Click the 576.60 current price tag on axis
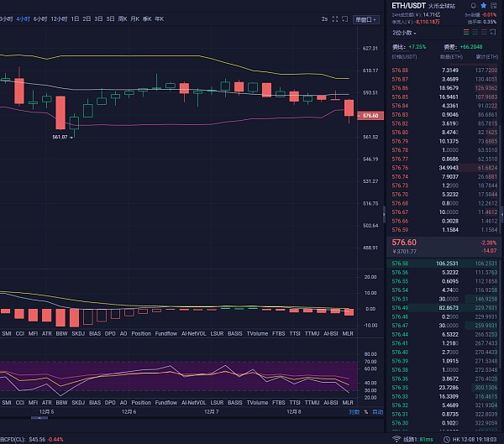 point(370,116)
